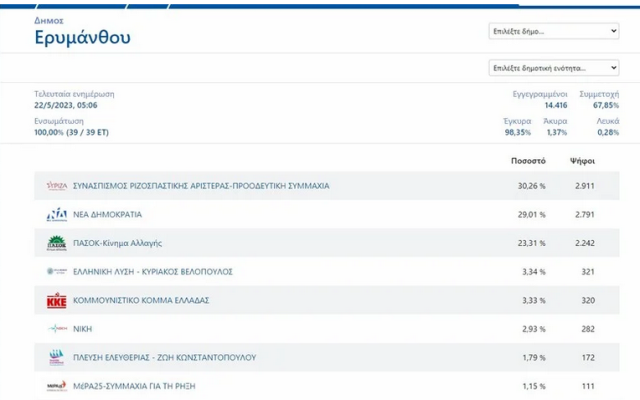Click the '3,33 %' percentage value
This screenshot has height=400, width=640.
[534, 300]
